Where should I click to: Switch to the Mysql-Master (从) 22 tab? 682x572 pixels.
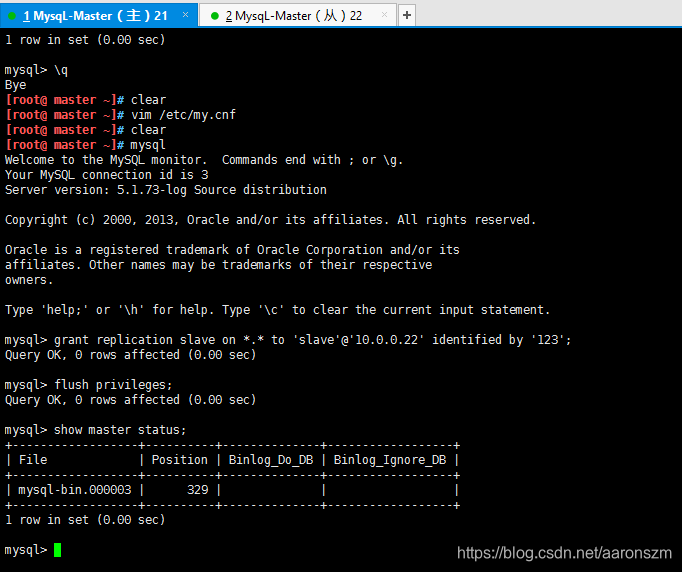(x=298, y=16)
